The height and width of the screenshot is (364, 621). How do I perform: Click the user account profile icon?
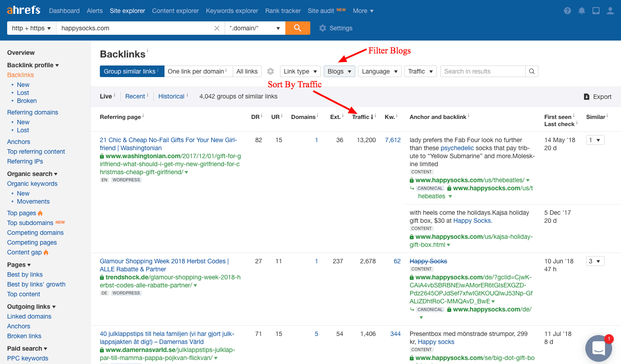610,11
